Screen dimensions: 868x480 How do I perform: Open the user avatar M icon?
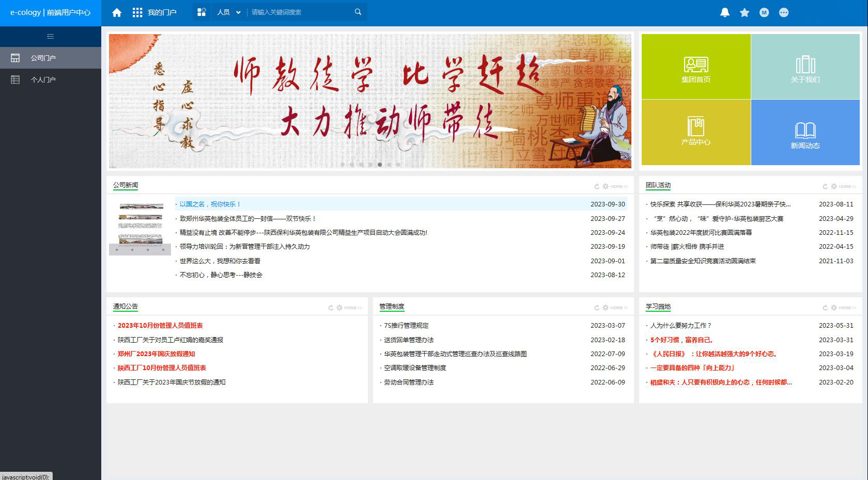[764, 12]
